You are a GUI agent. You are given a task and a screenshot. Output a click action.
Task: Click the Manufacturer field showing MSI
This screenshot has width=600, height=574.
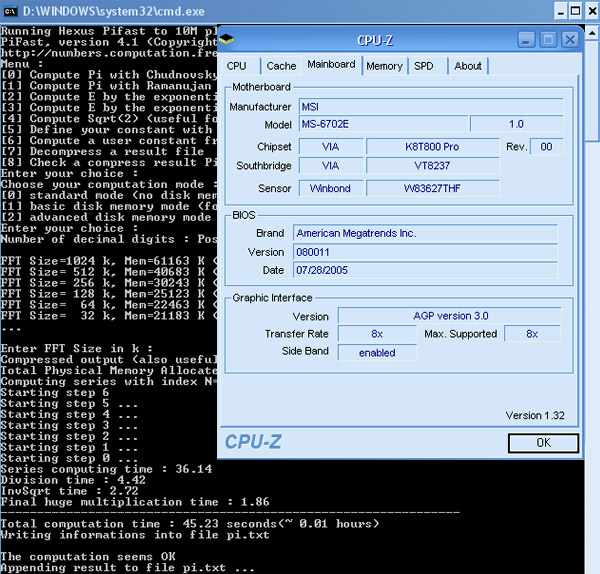[x=431, y=107]
